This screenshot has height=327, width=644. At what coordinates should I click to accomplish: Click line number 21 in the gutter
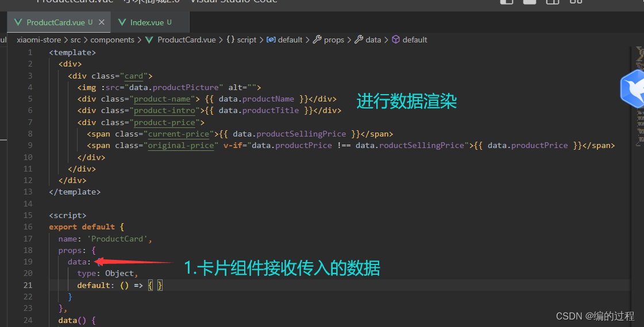(x=28, y=285)
